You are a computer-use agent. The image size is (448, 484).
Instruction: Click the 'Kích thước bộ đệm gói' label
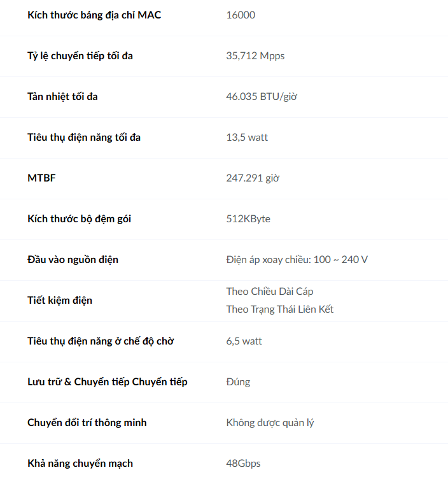80,219
